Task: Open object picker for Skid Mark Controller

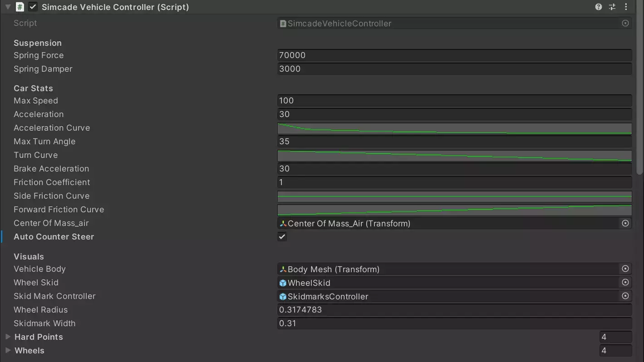Action: [x=625, y=296]
